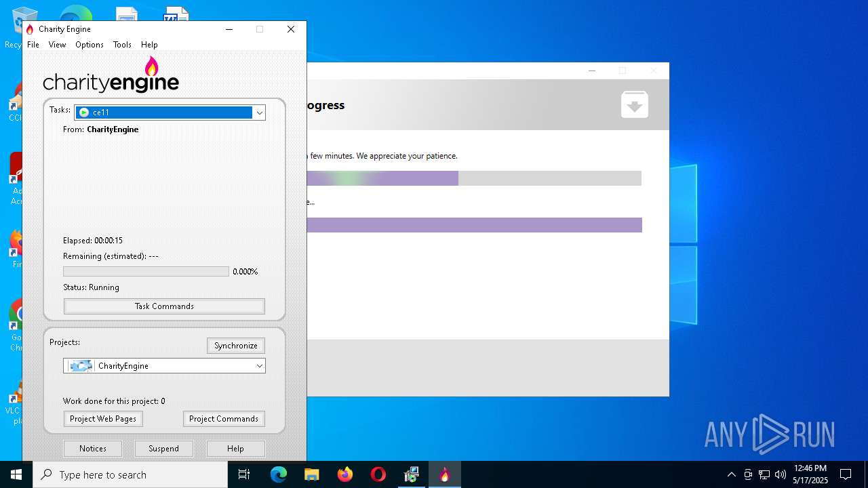868x488 pixels.
Task: Click the green play icon beside ce11
Action: click(x=84, y=113)
